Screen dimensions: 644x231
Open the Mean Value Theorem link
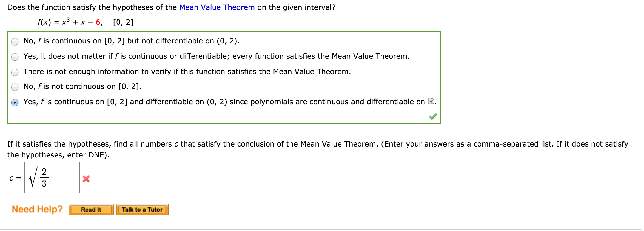click(x=217, y=7)
